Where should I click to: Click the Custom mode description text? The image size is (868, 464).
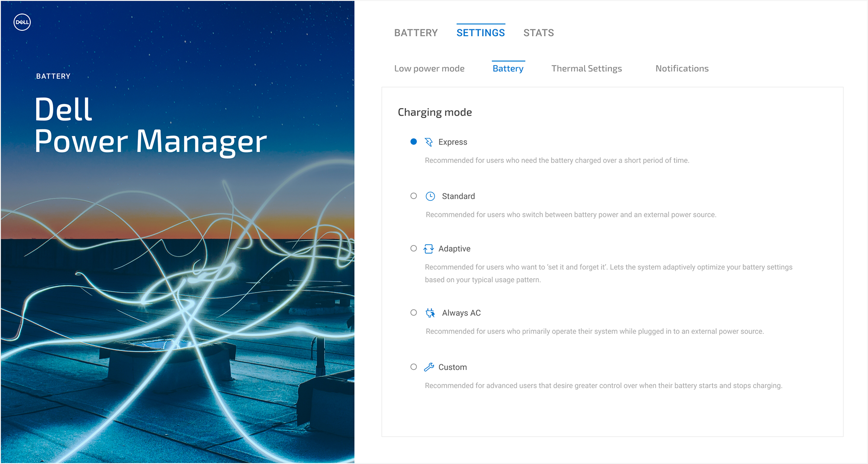(604, 386)
